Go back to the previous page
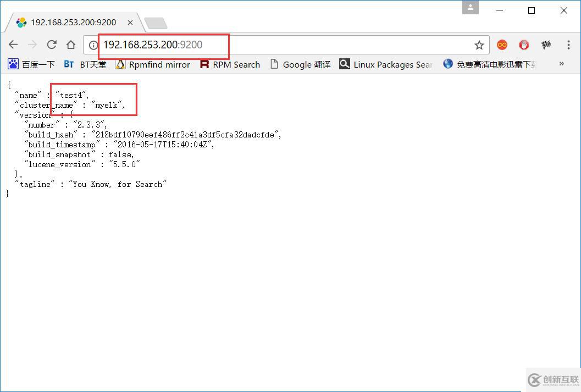 pyautogui.click(x=13, y=45)
